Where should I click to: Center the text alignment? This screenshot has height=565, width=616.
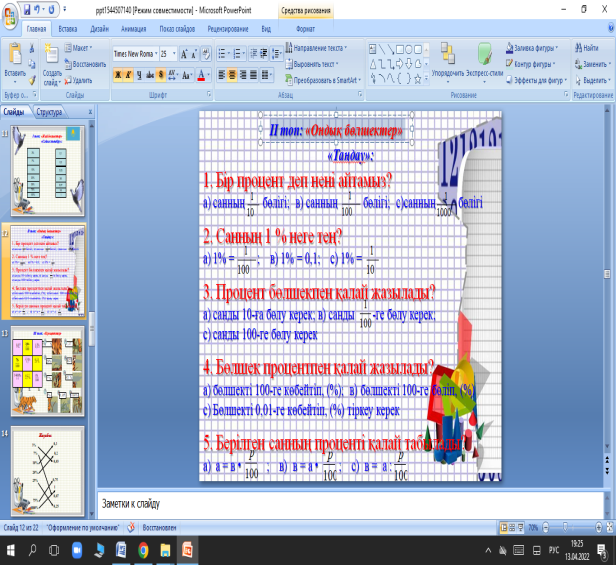[x=232, y=75]
